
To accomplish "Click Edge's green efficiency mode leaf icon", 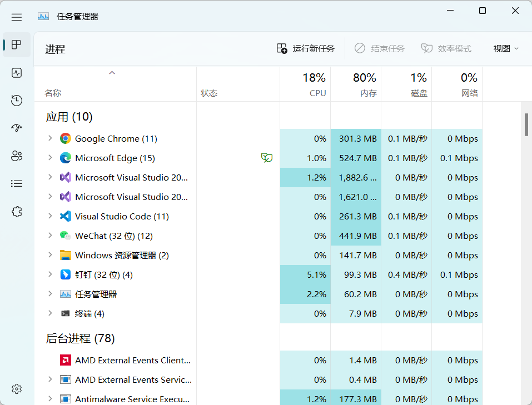I will [267, 157].
